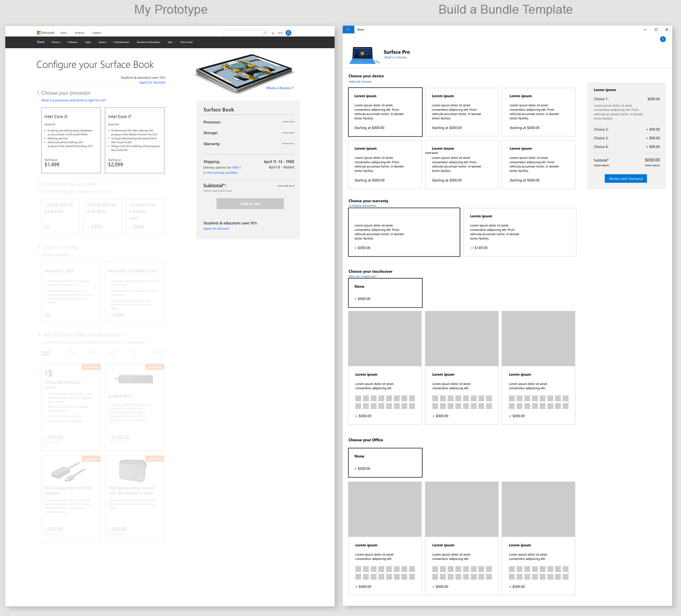
Task: Click the 'Subtotal*:' label in Surface Book panel
Action: coord(215,185)
